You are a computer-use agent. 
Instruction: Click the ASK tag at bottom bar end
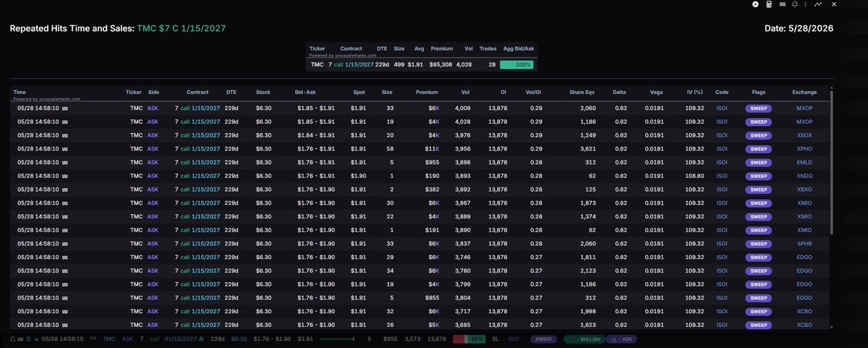(621, 339)
